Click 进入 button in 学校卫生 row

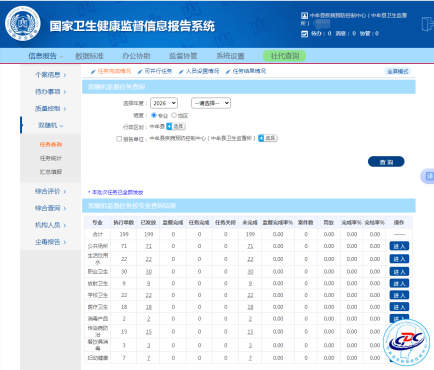click(x=399, y=295)
